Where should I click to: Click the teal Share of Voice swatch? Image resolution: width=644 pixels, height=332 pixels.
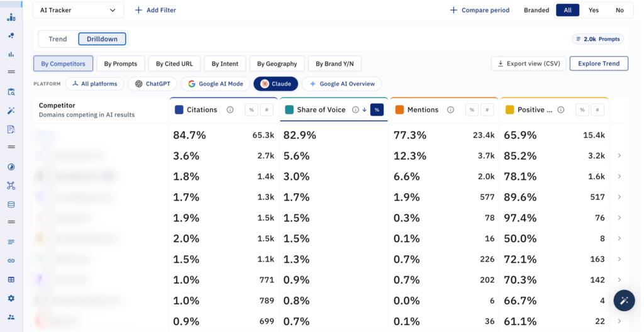pos(289,109)
